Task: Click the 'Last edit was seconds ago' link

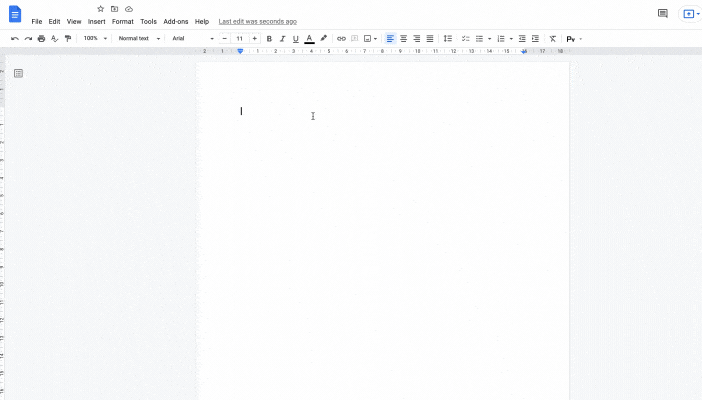Action: click(x=257, y=21)
